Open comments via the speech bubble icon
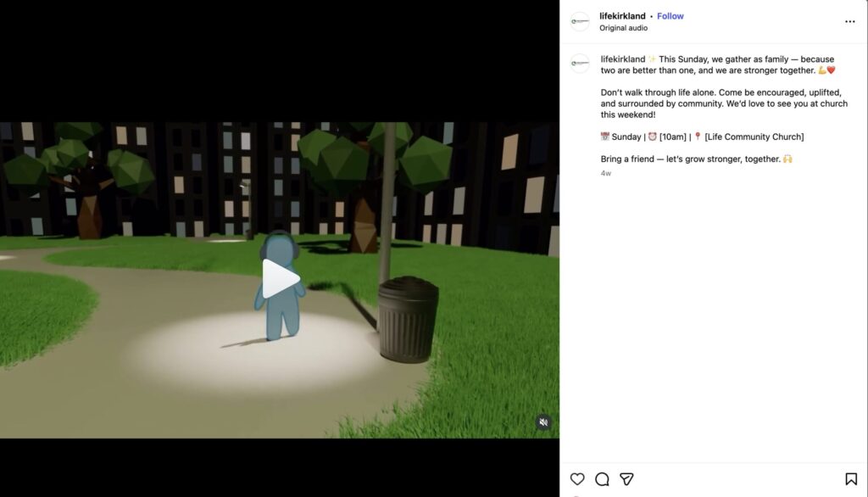868x497 pixels. (602, 479)
